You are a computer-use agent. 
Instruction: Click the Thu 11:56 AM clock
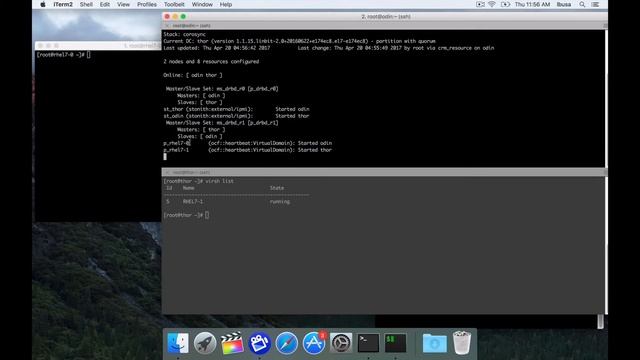coord(532,4)
